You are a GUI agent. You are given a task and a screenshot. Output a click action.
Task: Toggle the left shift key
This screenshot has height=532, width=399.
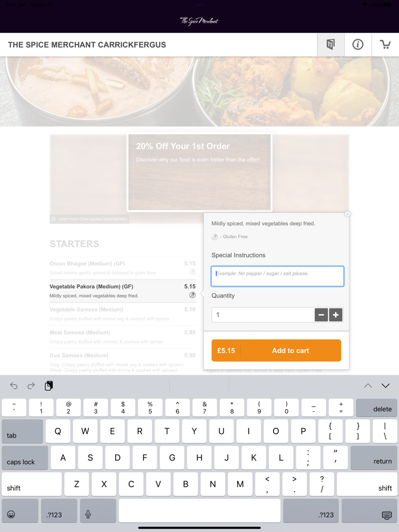(32, 484)
